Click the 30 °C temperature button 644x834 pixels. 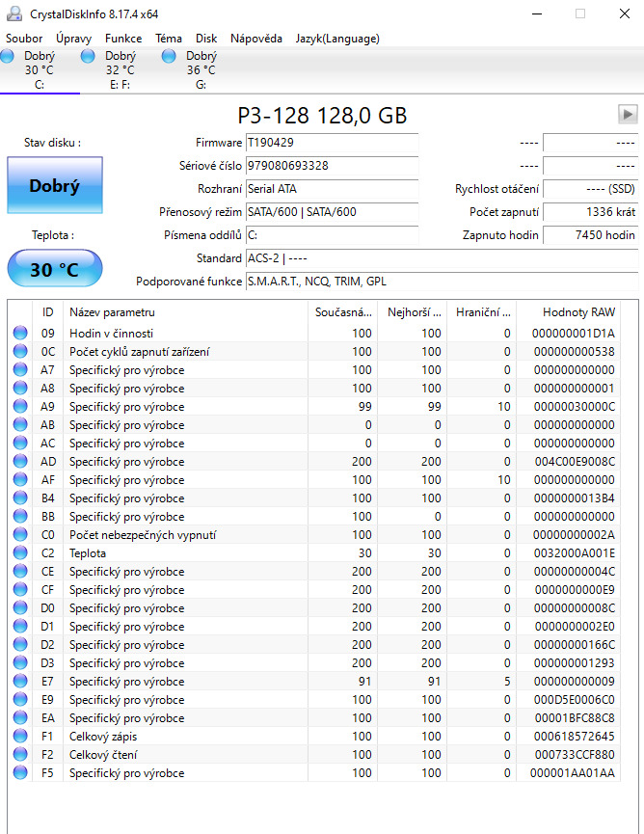click(54, 269)
